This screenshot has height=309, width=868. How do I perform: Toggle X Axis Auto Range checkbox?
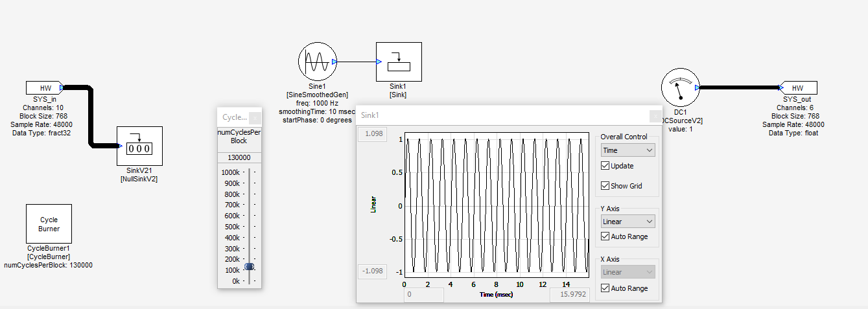coord(605,288)
